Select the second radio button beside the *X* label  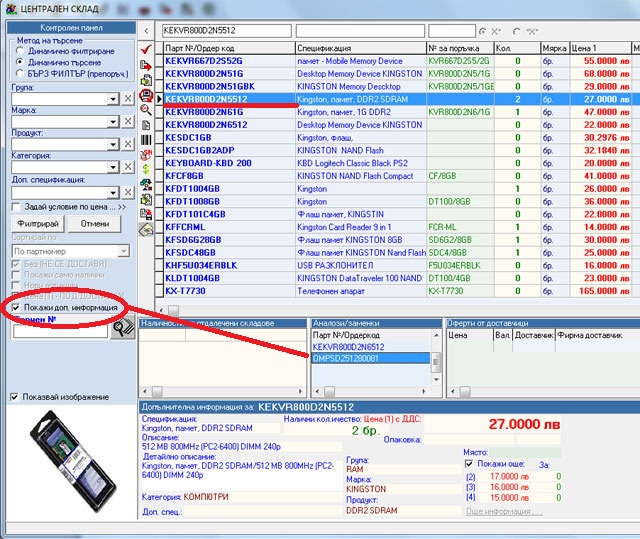click(x=517, y=31)
